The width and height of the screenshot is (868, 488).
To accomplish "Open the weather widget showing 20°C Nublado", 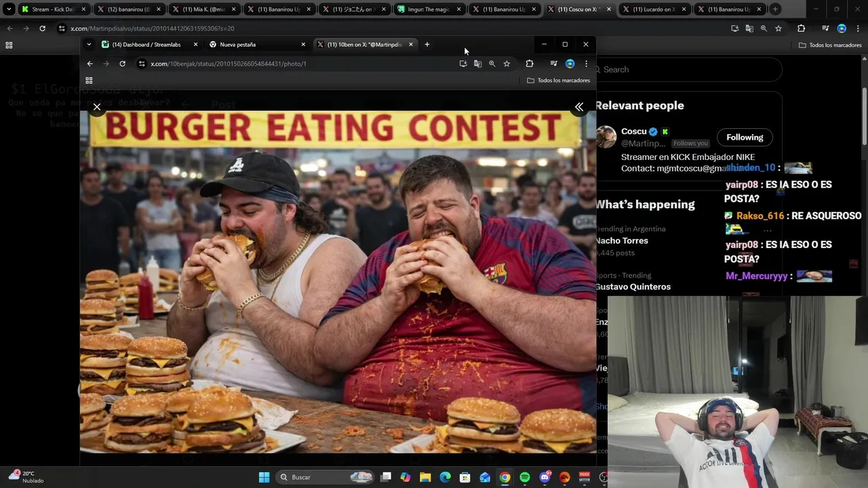I will click(26, 477).
